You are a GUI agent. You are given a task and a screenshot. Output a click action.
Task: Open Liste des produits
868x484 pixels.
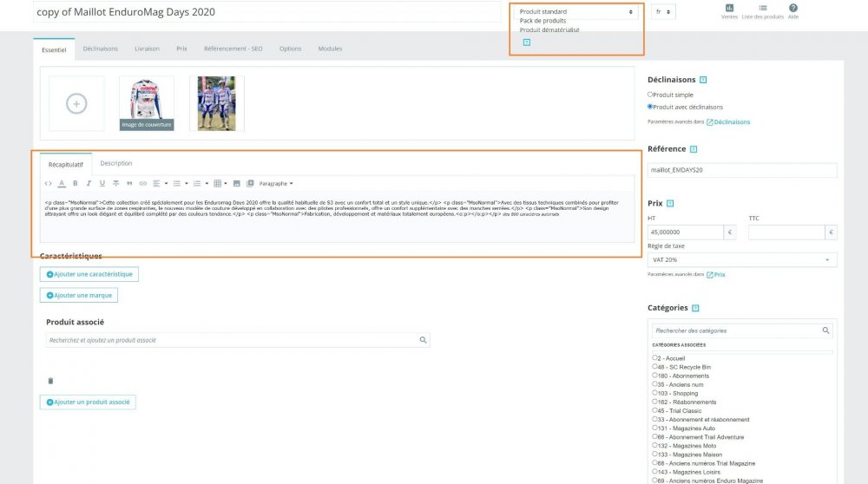click(762, 11)
